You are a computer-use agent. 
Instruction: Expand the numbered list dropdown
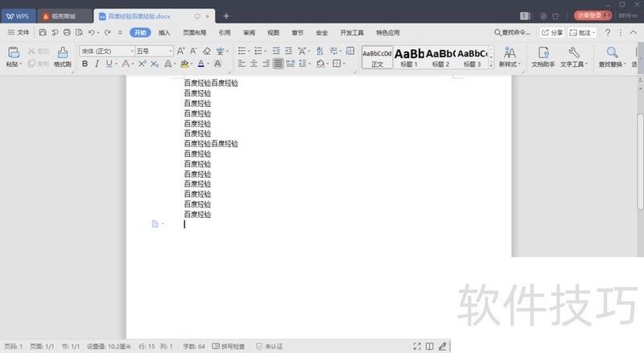[x=266, y=51]
